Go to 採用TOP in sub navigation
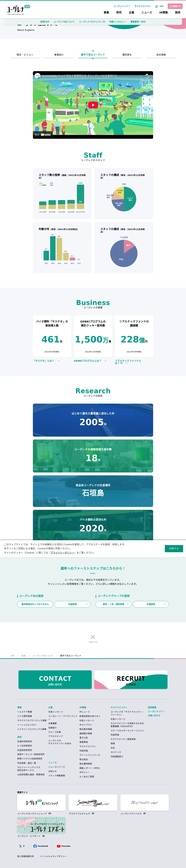Image resolution: width=186 pixels, height=868 pixels. tap(45, 22)
